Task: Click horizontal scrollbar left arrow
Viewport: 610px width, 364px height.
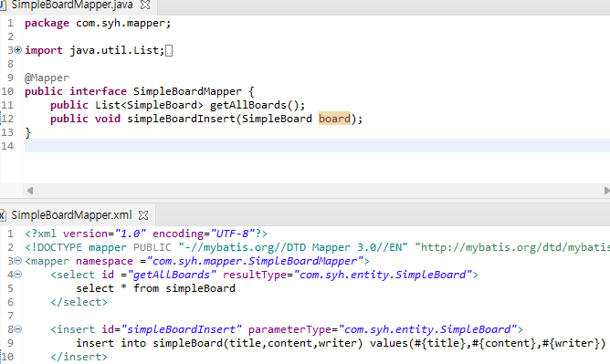Action: pyautogui.click(x=30, y=191)
